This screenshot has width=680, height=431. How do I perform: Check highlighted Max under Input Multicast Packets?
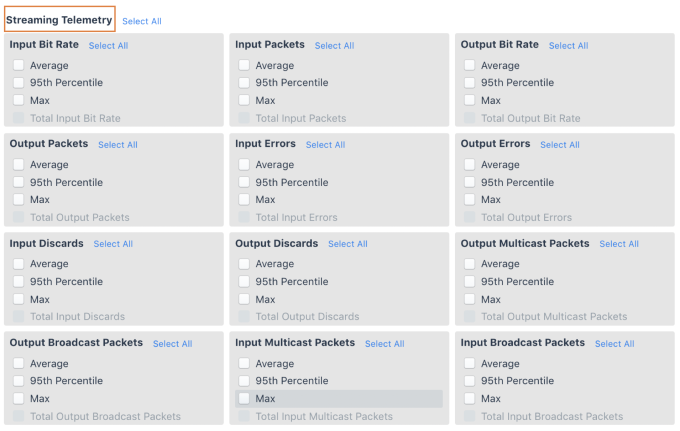click(x=244, y=398)
